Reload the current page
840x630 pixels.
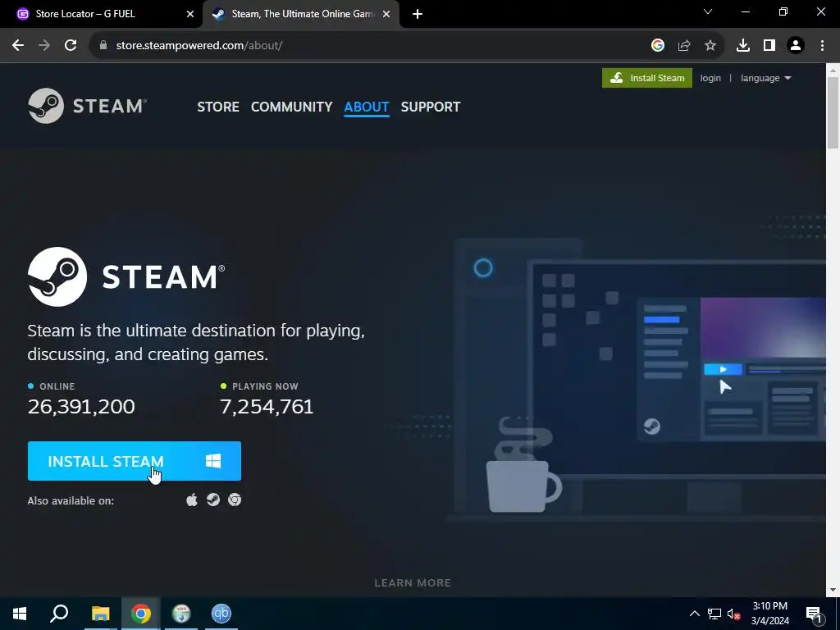tap(71, 46)
